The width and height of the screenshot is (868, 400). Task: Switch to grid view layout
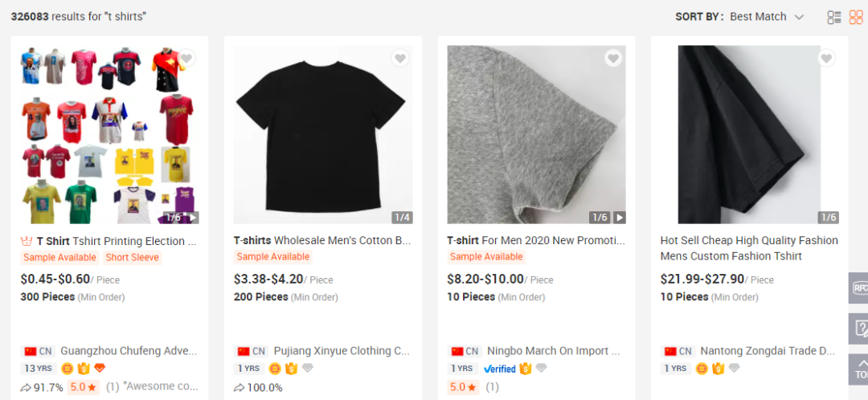click(x=856, y=17)
